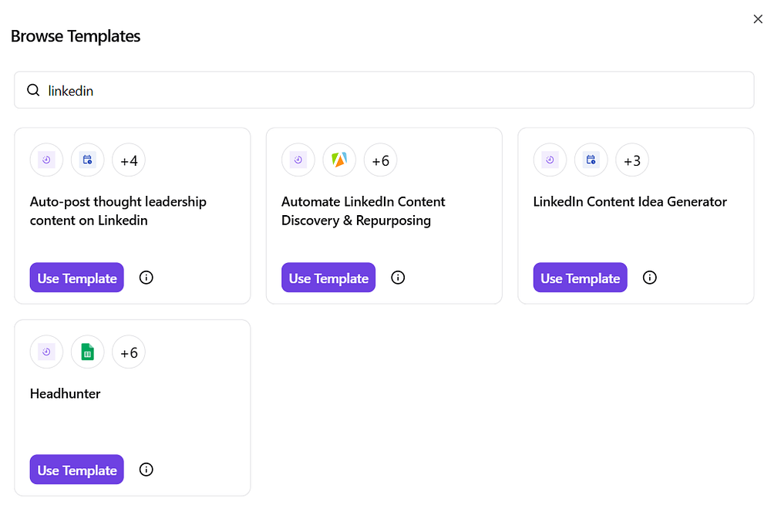Click the Google Sheets icon on Headhunter card
The width and height of the screenshot is (771, 532).
(88, 352)
